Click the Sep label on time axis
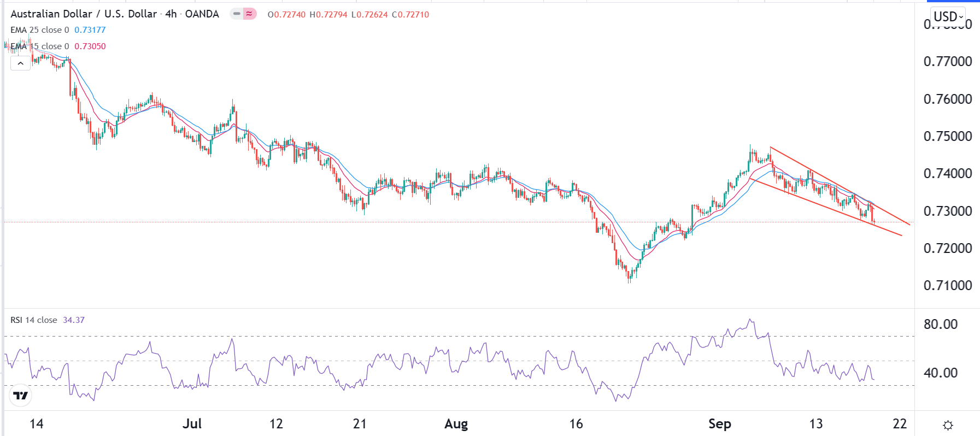The height and width of the screenshot is (436, 980). pyautogui.click(x=719, y=424)
